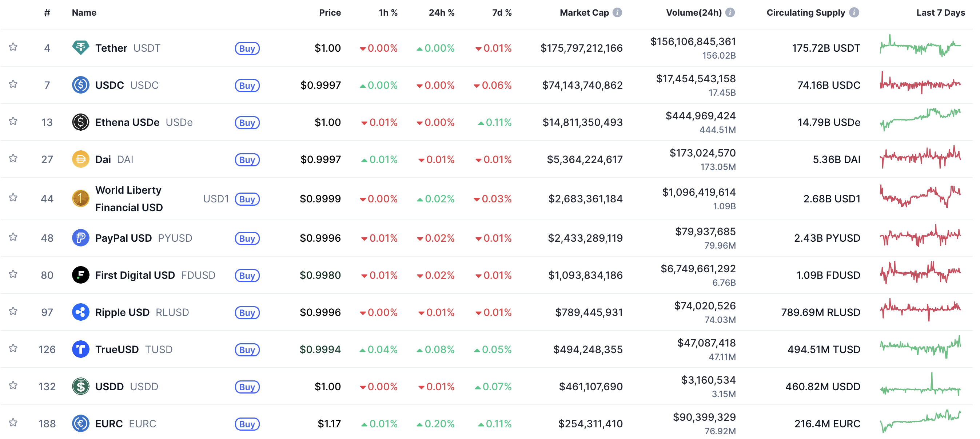
Task: Open the TrueUSD coin name link
Action: [x=117, y=349]
